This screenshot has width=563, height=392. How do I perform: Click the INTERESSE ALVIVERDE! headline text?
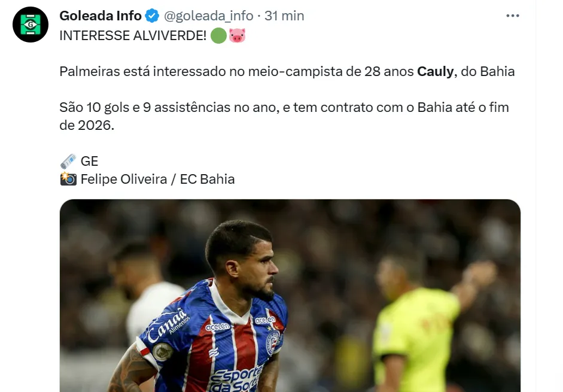pyautogui.click(x=133, y=36)
